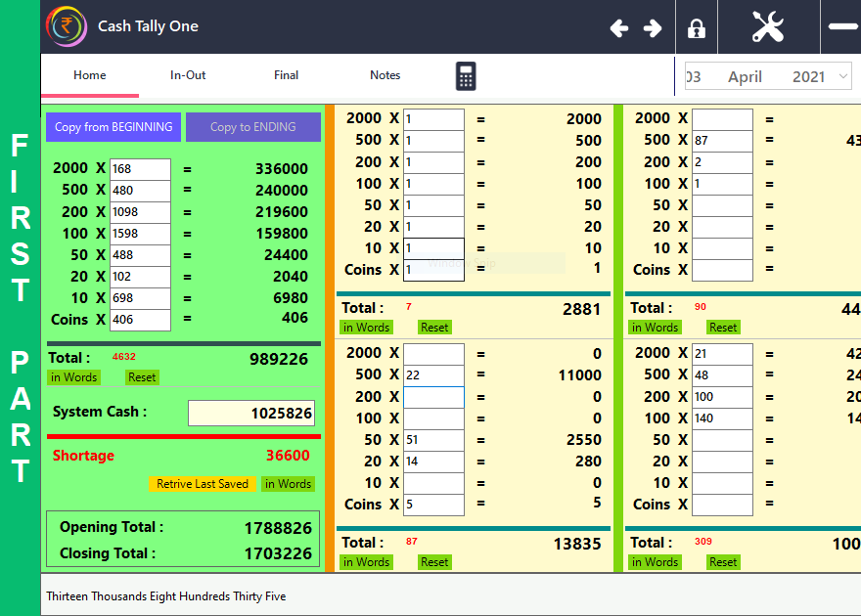
Task: Click in Words under red count 90
Action: coord(655,328)
